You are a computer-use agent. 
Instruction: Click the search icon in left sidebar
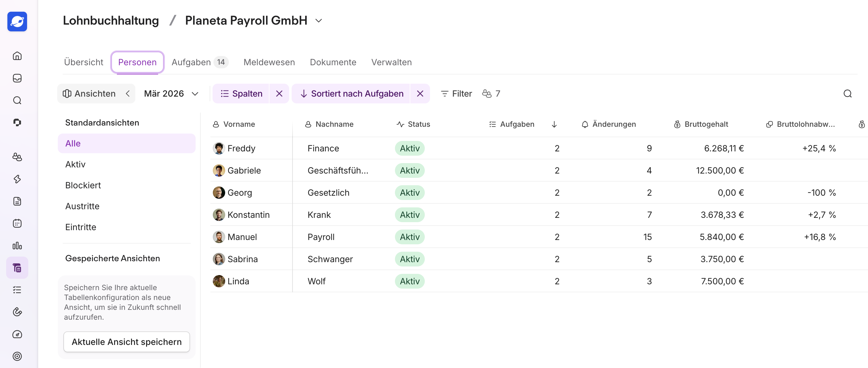coord(17,100)
